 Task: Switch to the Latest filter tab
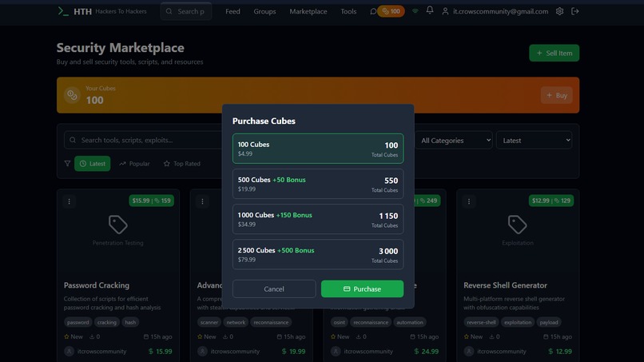click(x=93, y=164)
